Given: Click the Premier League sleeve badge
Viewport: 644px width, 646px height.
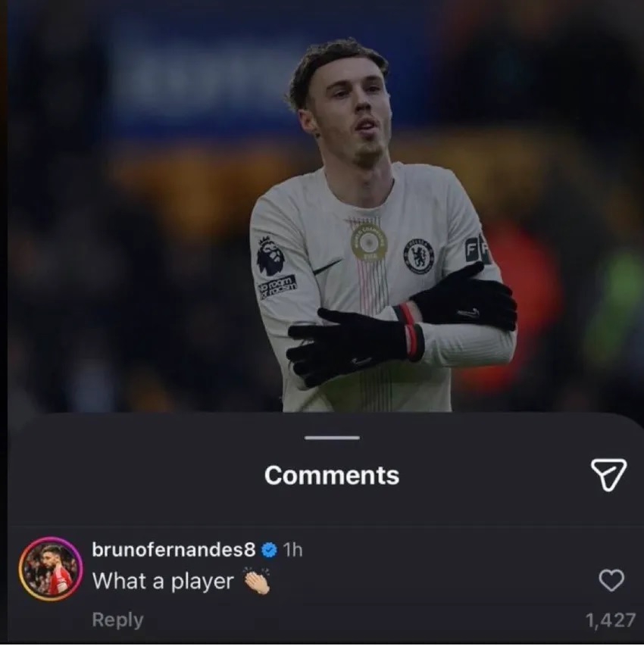Looking at the screenshot, I should coord(270,255).
